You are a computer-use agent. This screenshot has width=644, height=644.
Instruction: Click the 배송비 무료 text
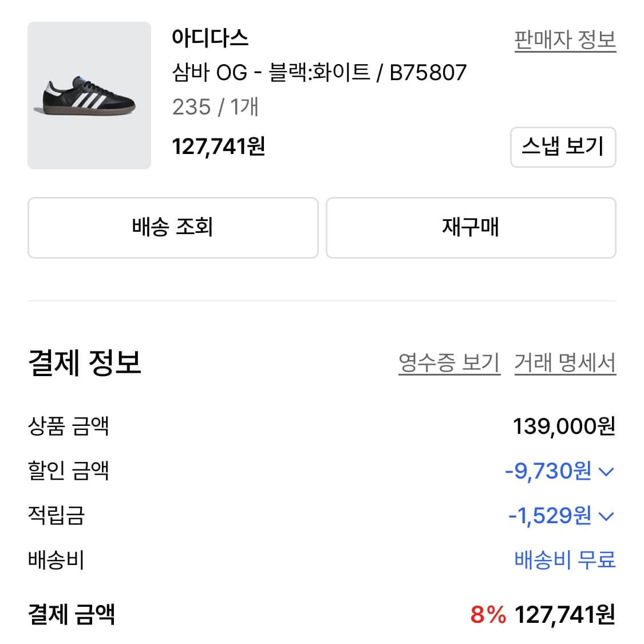pos(564,559)
